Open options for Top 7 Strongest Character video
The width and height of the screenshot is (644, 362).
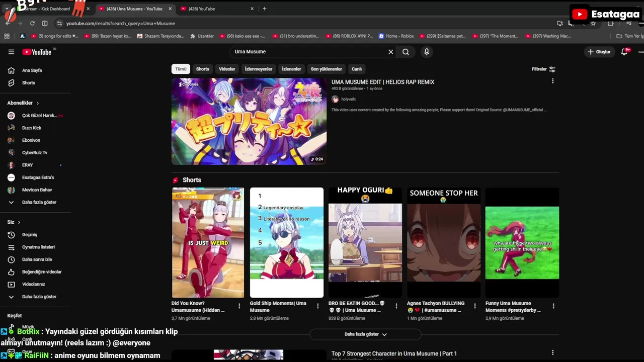point(552,353)
